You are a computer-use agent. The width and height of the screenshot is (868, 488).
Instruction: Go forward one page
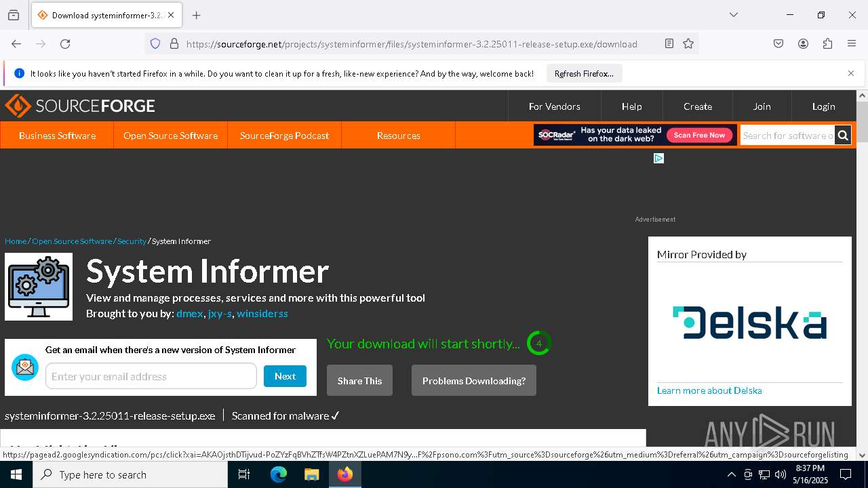pos(41,43)
